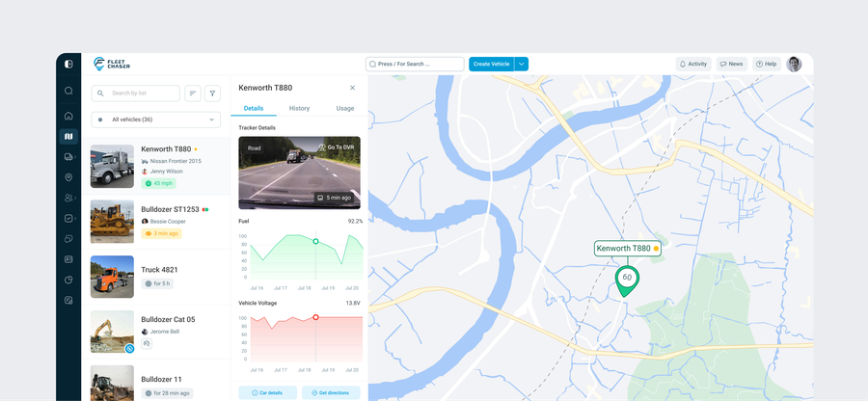
Task: Click the Search by list field
Action: [136, 94]
